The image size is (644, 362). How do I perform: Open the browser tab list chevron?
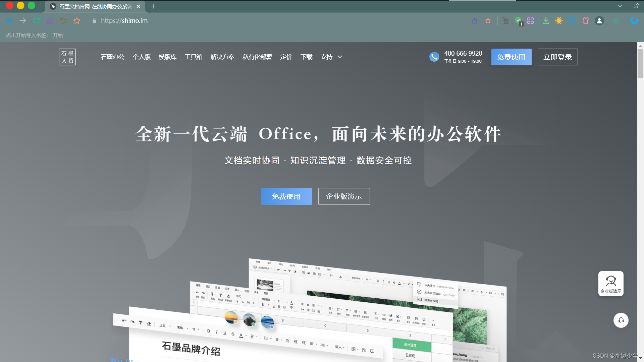tap(620, 6)
